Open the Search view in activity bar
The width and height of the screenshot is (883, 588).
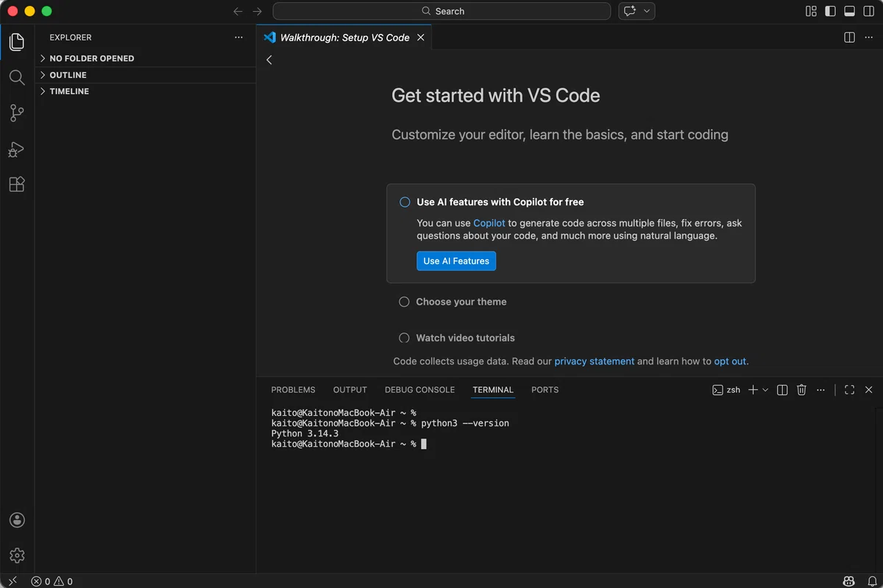(x=17, y=77)
